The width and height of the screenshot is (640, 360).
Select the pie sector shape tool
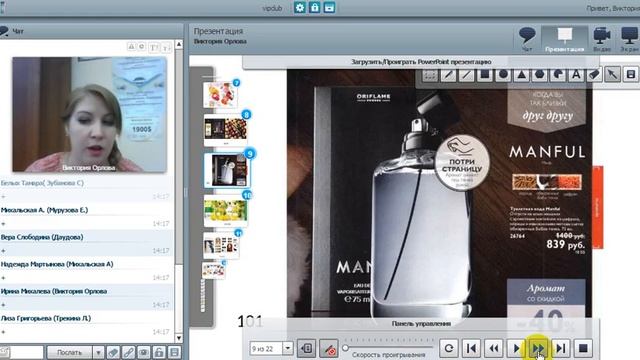[558, 75]
